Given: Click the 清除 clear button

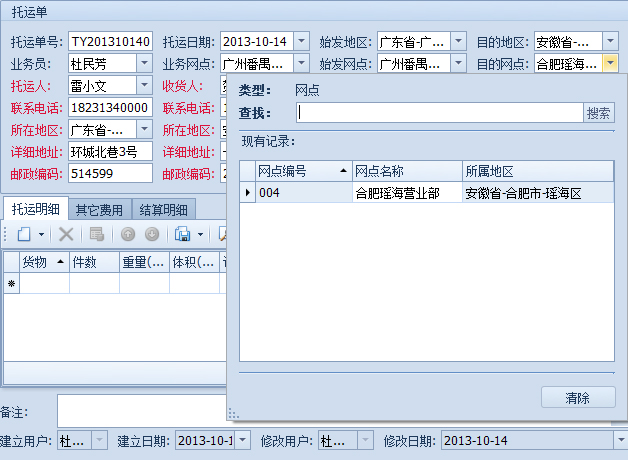Looking at the screenshot, I should pos(578,398).
